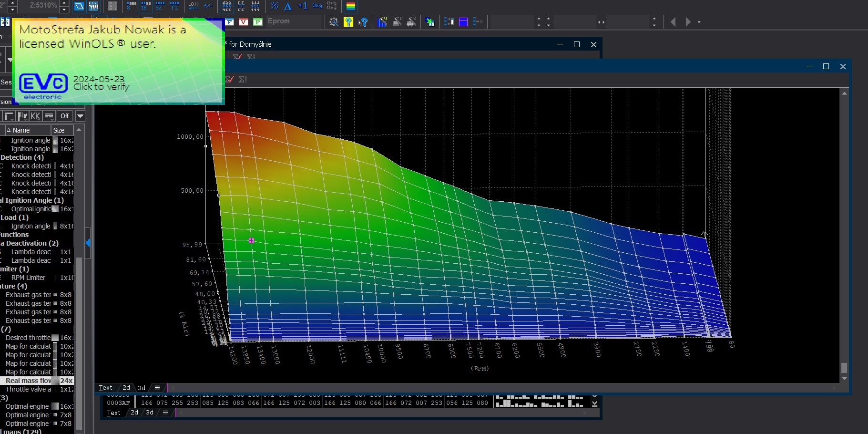Toggle the red V version button
The image size is (868, 434).
pyautogui.click(x=244, y=21)
